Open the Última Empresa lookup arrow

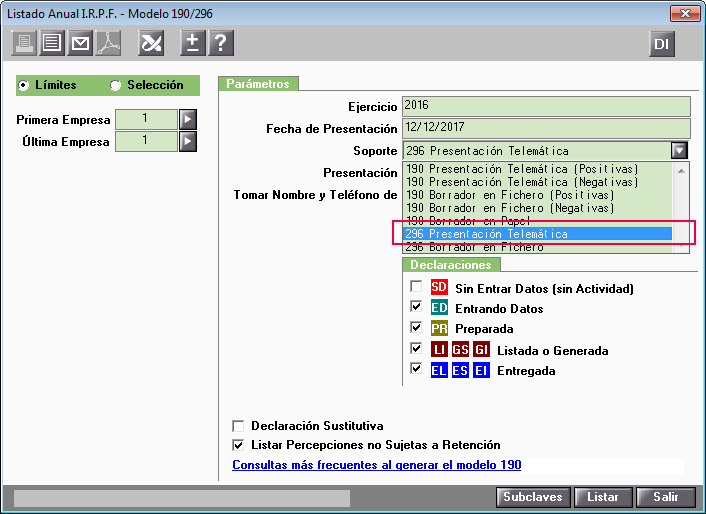tap(187, 142)
